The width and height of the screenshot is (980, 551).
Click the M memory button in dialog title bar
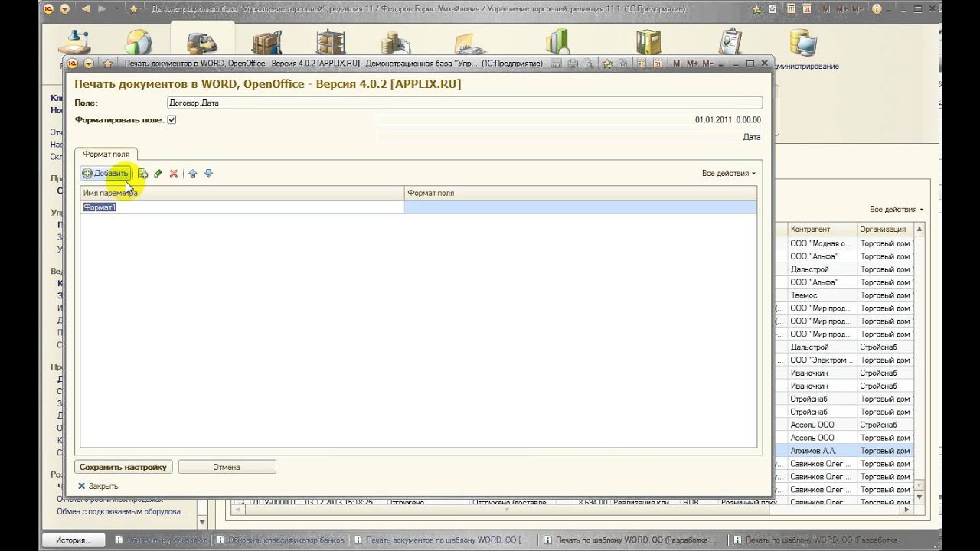pos(676,64)
